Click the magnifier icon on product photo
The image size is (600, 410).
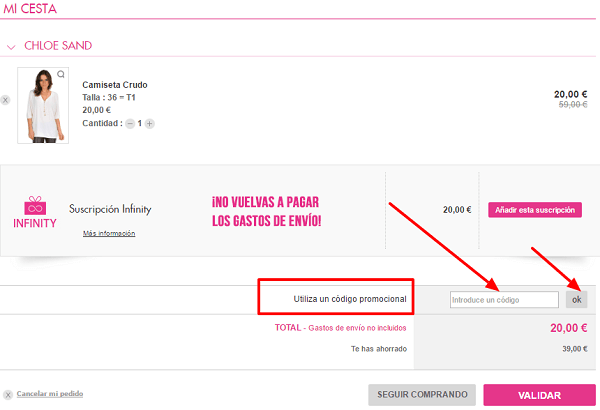tap(61, 74)
